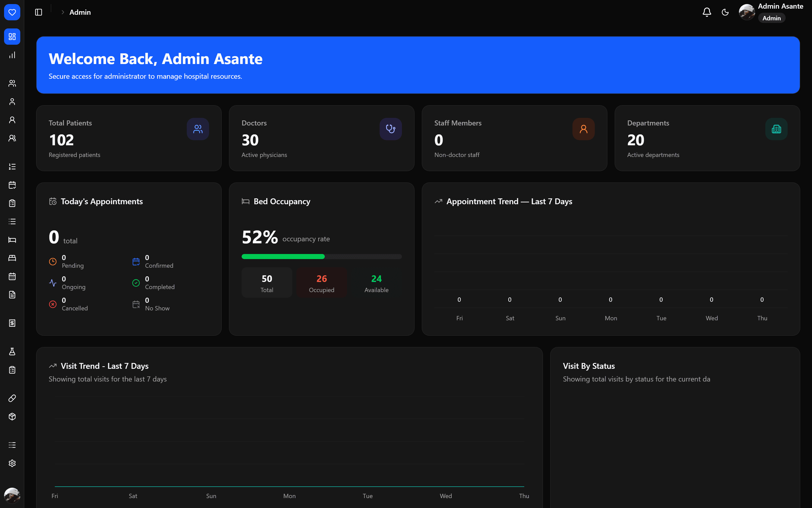Select the 26 Occupied beds tile
Image resolution: width=812 pixels, height=508 pixels.
[x=322, y=282]
